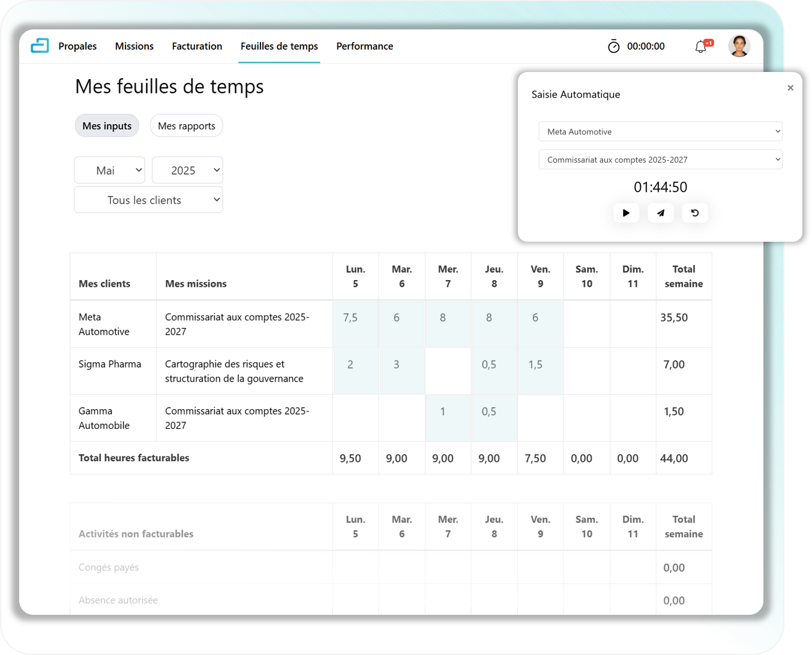Click the stopwatch timer icon
This screenshot has width=812, height=655.
point(613,46)
